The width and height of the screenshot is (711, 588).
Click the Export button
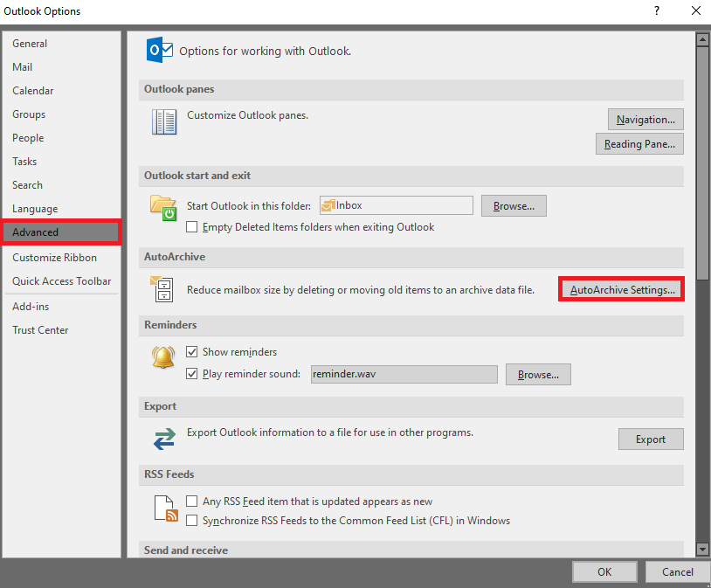[x=651, y=439]
